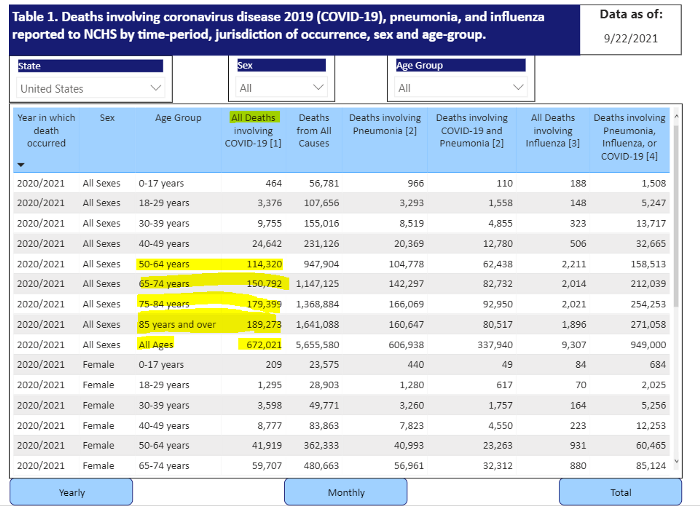Click the Deaths involving Pneumonia [2] header
Image resolution: width=700 pixels, height=506 pixels.
click(385, 124)
